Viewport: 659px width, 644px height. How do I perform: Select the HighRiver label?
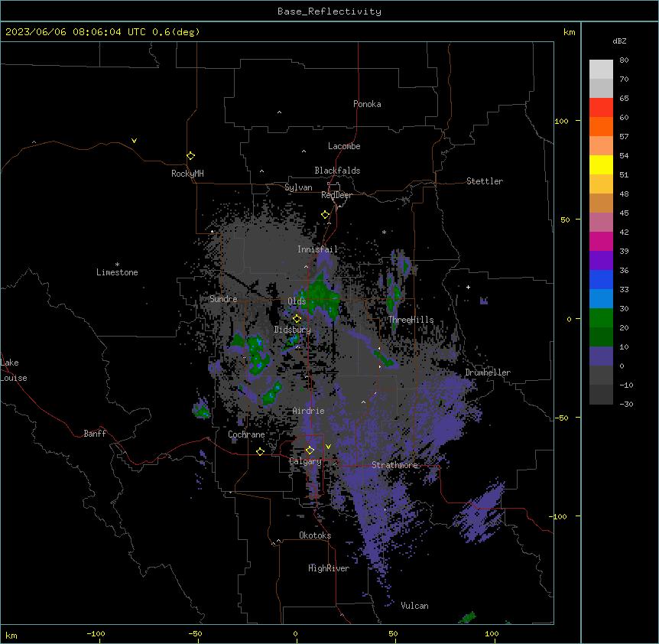pyautogui.click(x=329, y=568)
